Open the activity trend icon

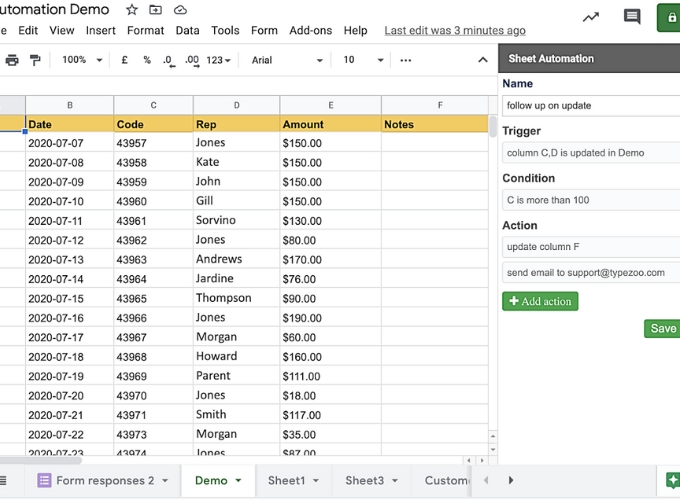coord(591,17)
